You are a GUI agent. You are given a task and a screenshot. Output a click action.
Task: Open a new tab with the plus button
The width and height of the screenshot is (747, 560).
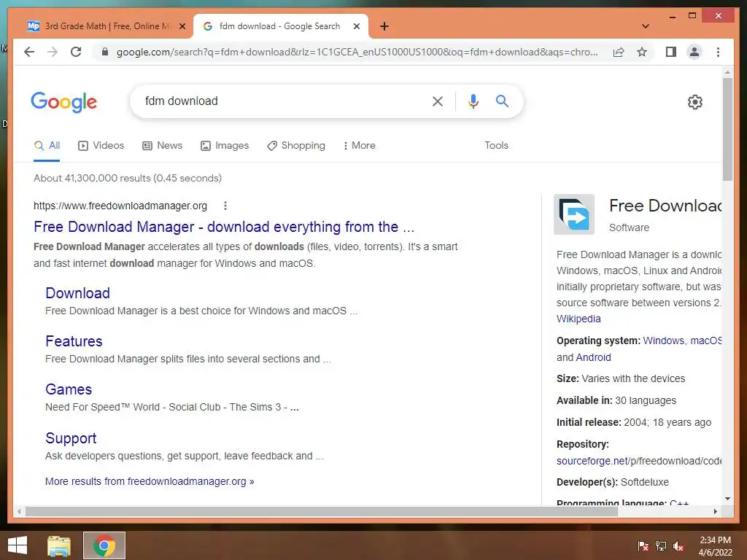point(384,26)
